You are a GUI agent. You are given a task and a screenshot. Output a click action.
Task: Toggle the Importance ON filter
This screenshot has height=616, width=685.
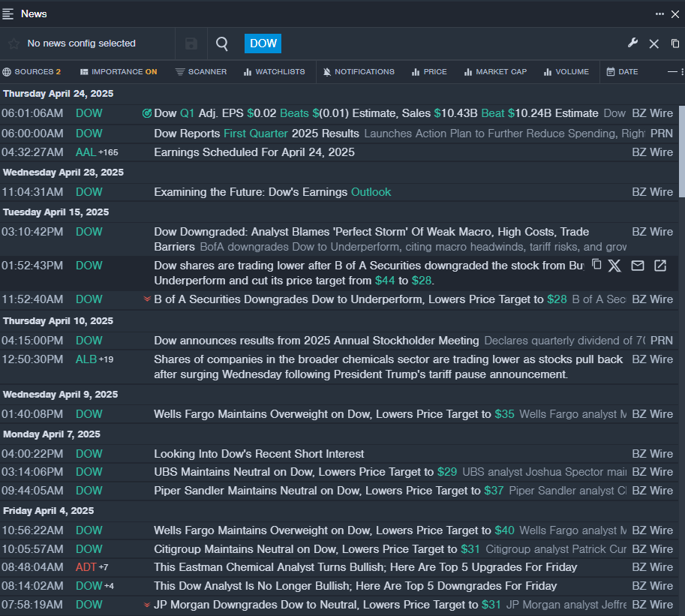[x=119, y=71]
